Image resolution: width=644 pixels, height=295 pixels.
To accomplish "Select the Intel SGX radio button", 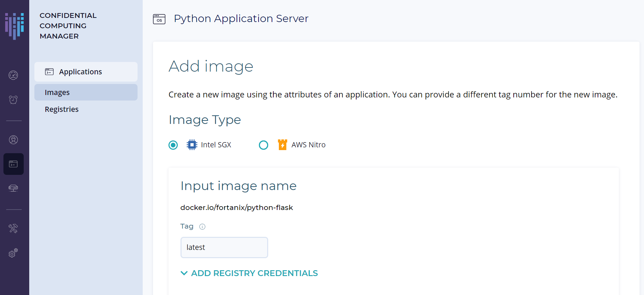I will click(173, 145).
